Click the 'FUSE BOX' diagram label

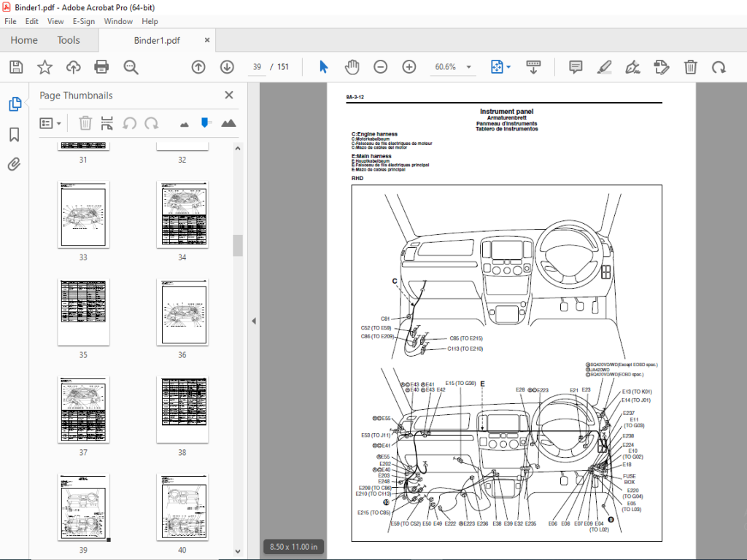630,479
